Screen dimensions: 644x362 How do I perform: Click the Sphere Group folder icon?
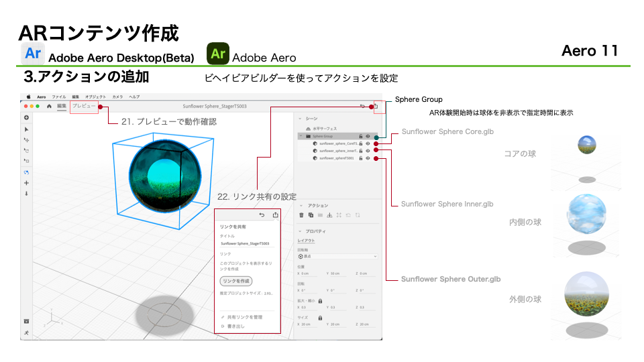[x=308, y=136]
